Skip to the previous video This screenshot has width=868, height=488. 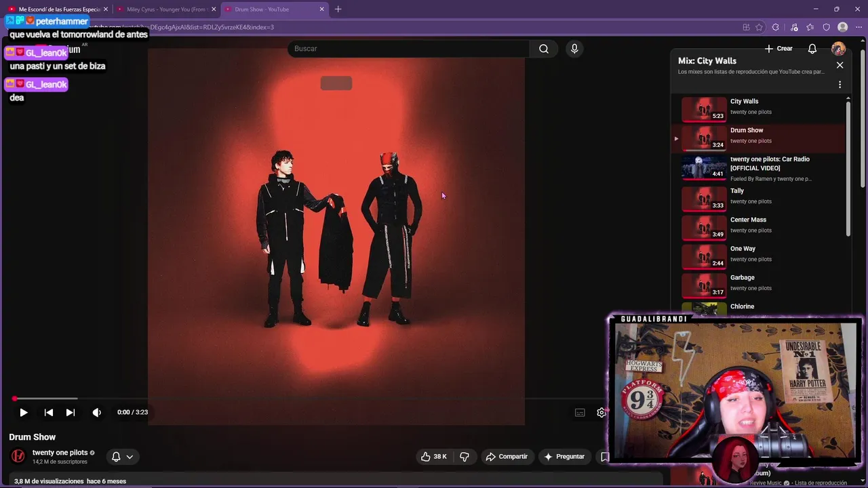(49, 412)
